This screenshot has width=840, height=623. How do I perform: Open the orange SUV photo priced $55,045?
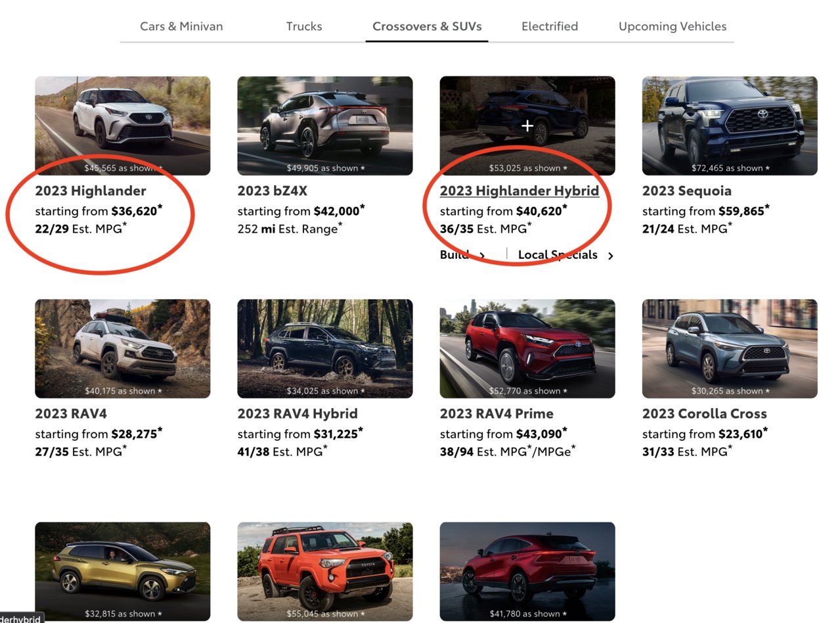click(x=325, y=571)
